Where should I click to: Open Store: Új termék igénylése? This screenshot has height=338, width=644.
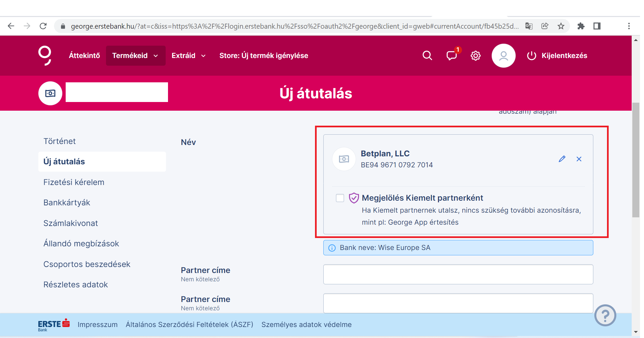(x=264, y=56)
